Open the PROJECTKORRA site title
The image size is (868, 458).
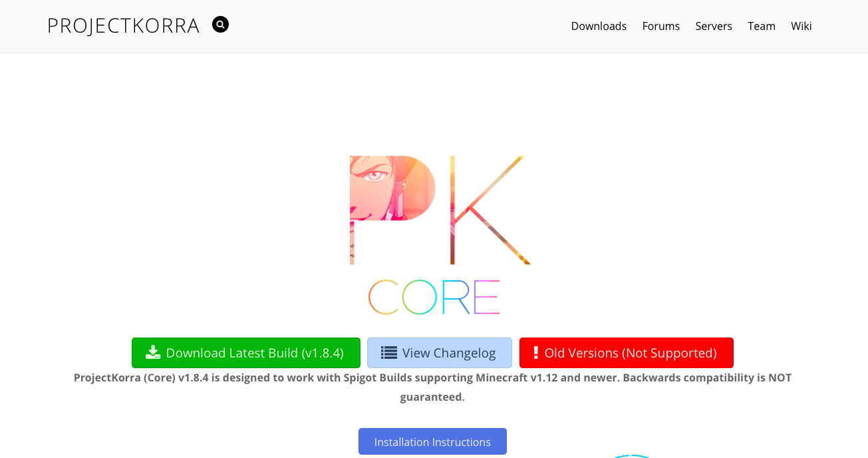(x=123, y=26)
